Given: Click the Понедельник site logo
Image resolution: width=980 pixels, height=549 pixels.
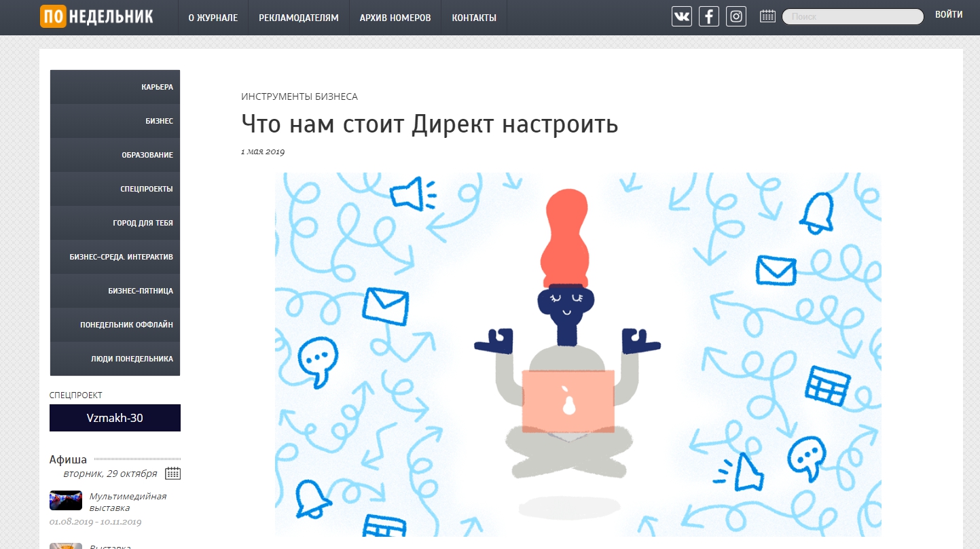Looking at the screenshot, I should point(96,17).
